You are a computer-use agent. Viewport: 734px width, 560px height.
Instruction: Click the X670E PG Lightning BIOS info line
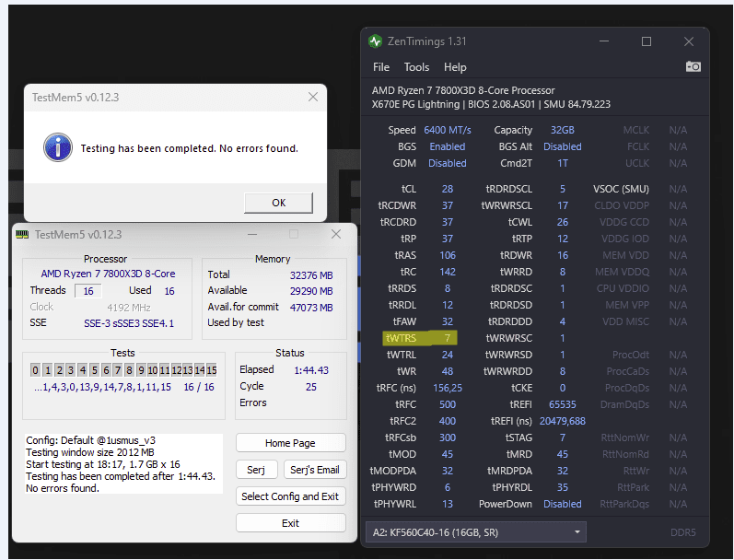[491, 104]
